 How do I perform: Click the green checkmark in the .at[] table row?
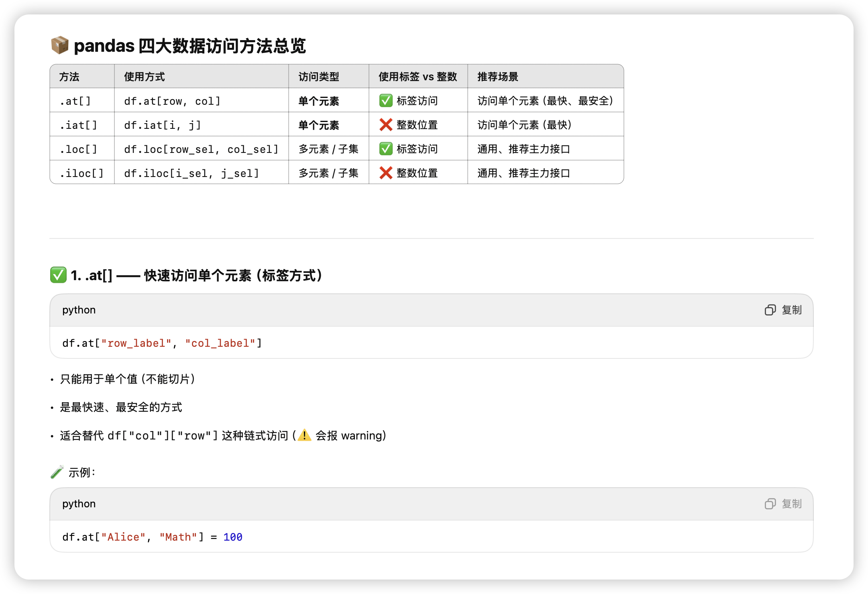(386, 101)
